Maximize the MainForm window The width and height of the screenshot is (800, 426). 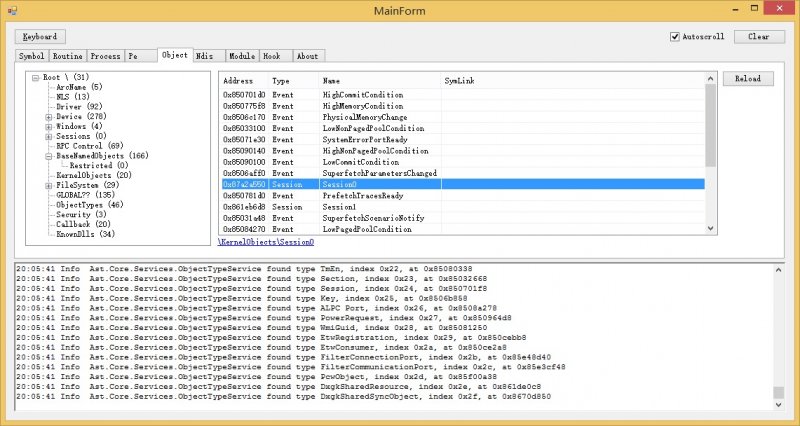point(754,8)
